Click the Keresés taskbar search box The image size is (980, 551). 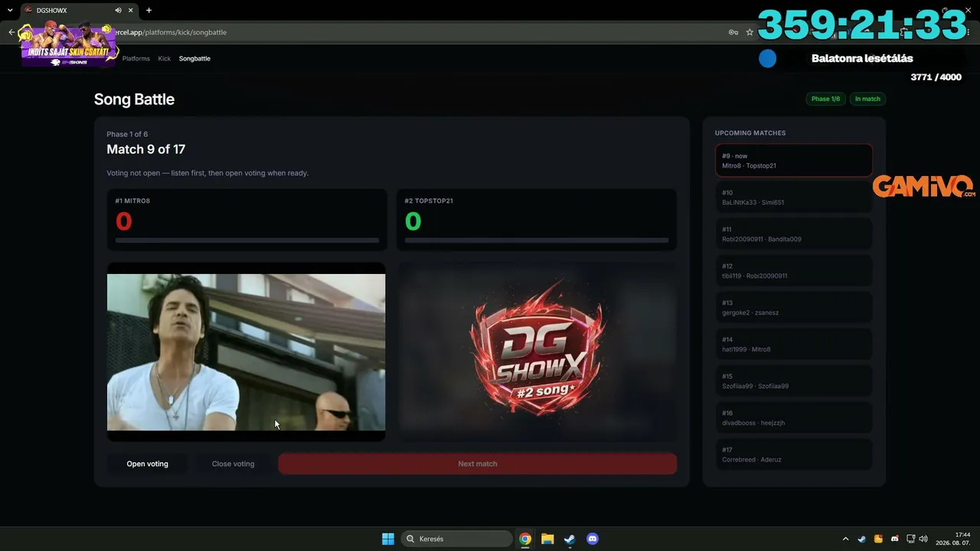click(x=457, y=539)
